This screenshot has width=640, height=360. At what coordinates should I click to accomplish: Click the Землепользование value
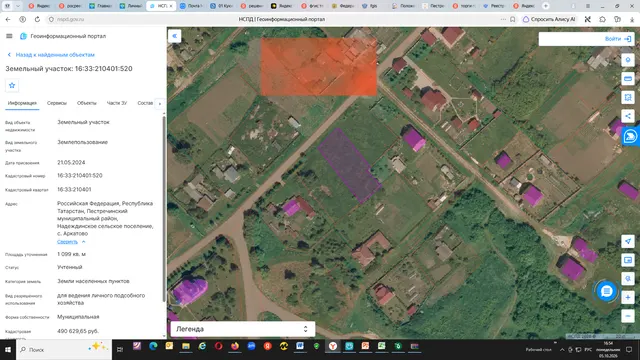pyautogui.click(x=82, y=142)
